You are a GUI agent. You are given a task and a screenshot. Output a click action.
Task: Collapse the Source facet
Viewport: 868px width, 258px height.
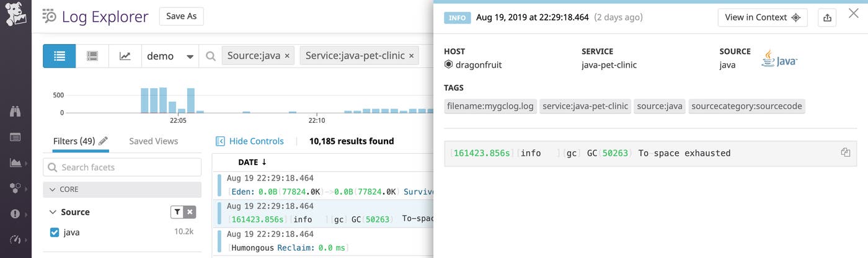click(53, 212)
